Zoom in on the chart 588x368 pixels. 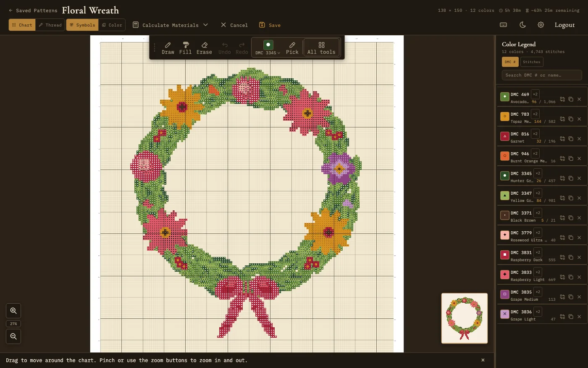[x=13, y=311]
